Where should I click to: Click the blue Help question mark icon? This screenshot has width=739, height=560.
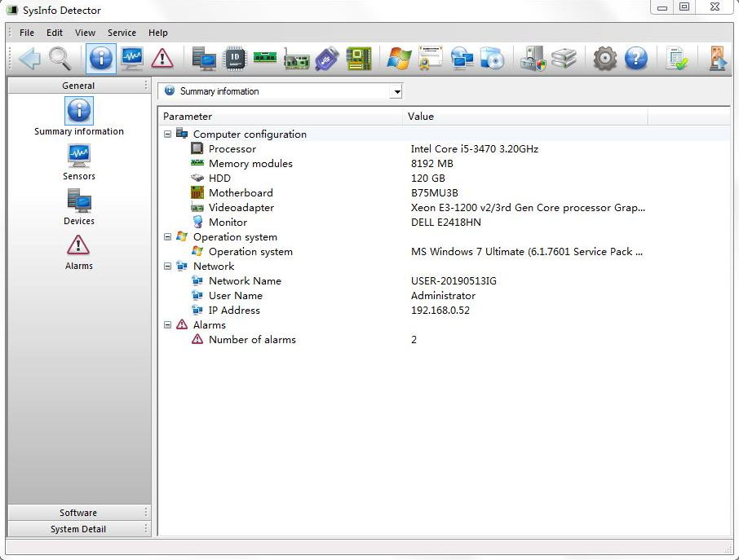point(636,58)
